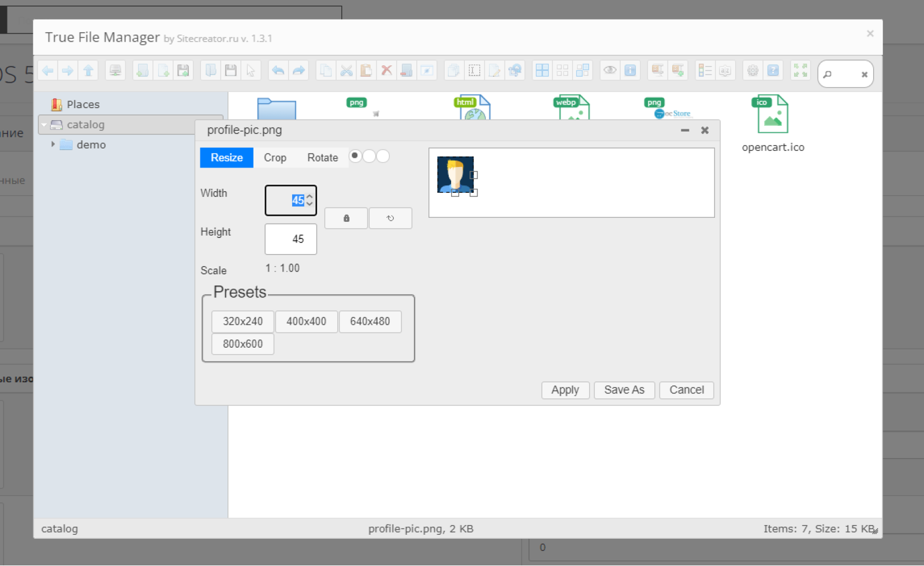Click the Save As button

coord(624,390)
